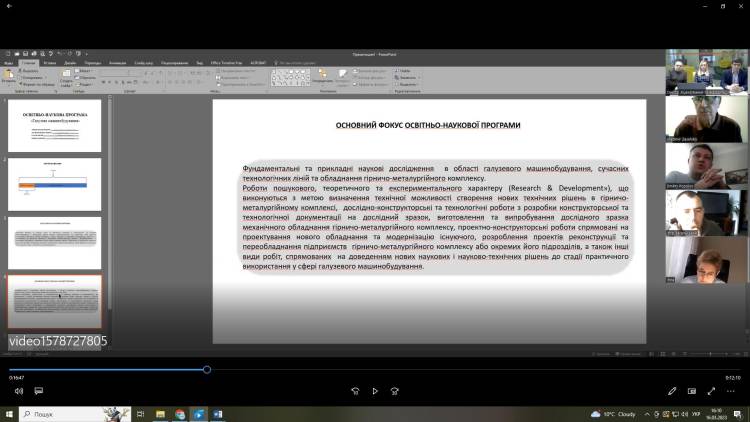
Task: Open Google Chrome from the taskbar
Action: (x=180, y=414)
